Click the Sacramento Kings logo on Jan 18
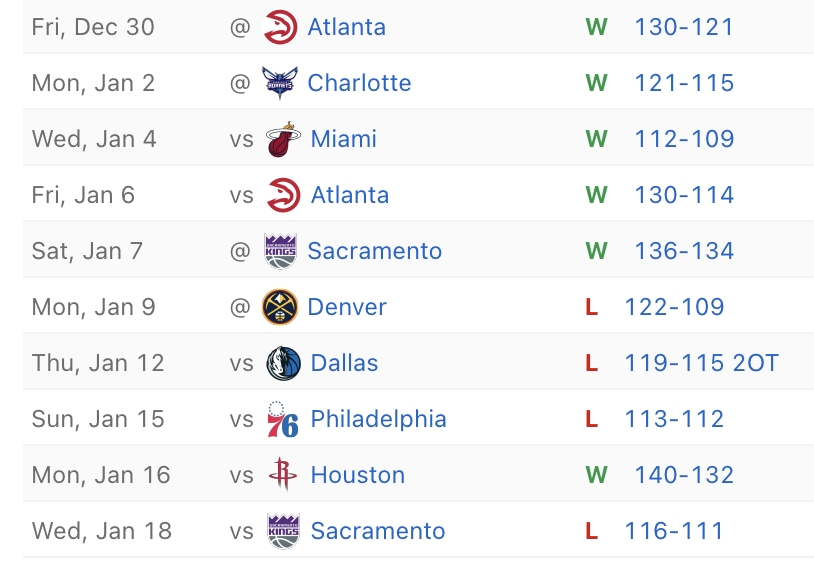Screen dimensions: 814x562 pos(283,531)
